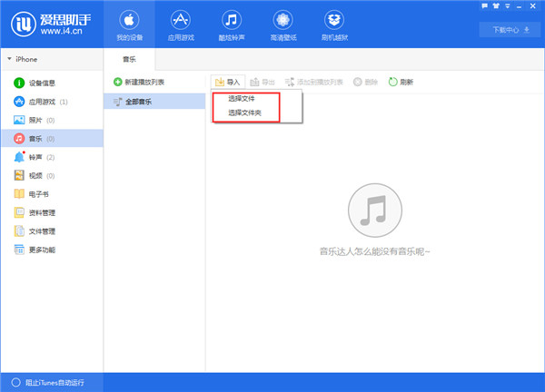Select 设备信息 in the sidebar
Viewport: 545px width, 392px height.
52,83
